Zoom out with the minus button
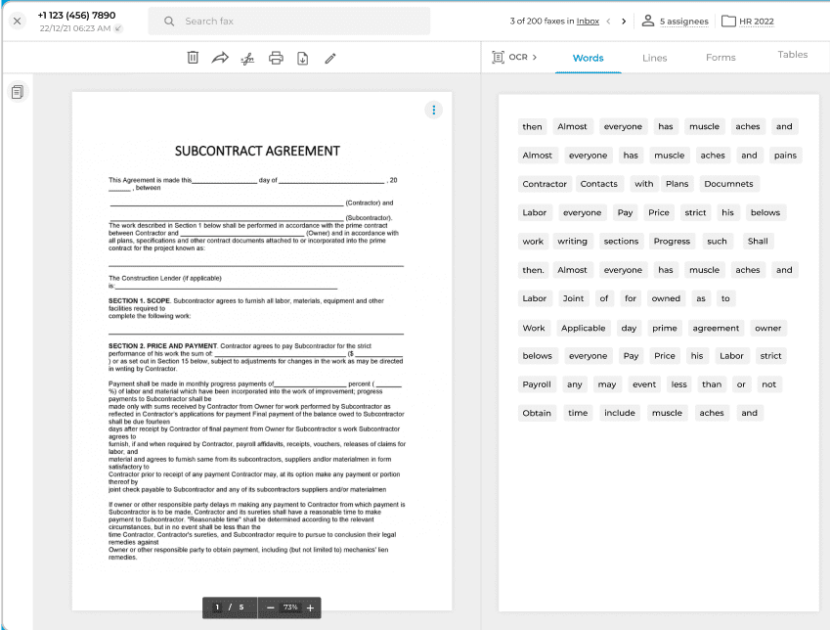This screenshot has height=630, width=830. point(270,607)
